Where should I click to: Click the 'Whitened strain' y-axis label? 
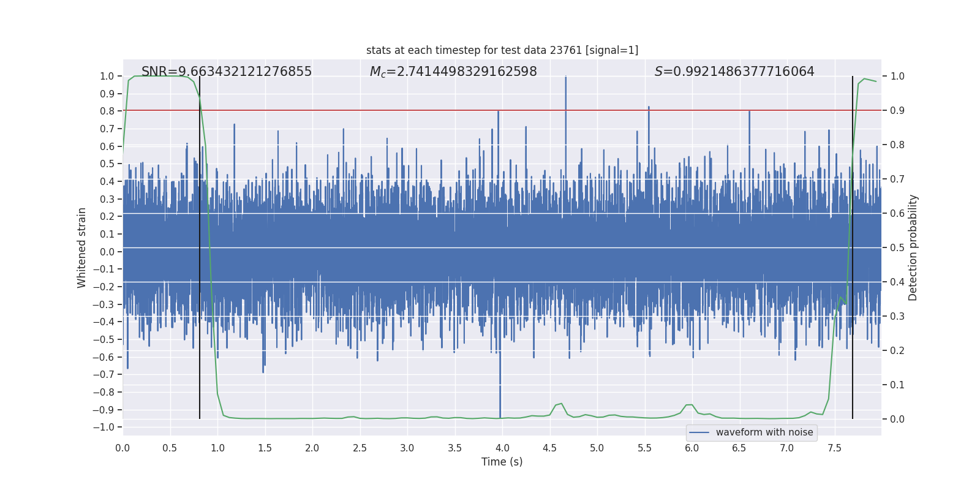tap(82, 247)
